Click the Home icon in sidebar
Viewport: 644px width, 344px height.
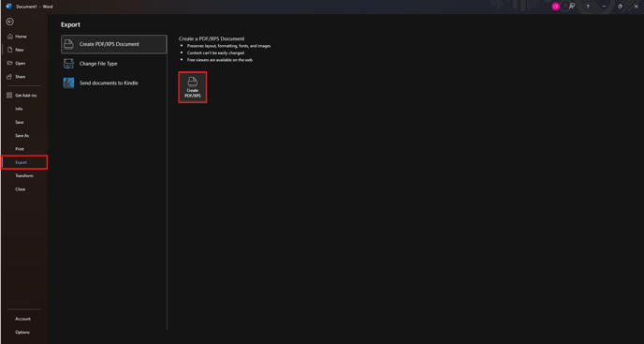[10, 37]
